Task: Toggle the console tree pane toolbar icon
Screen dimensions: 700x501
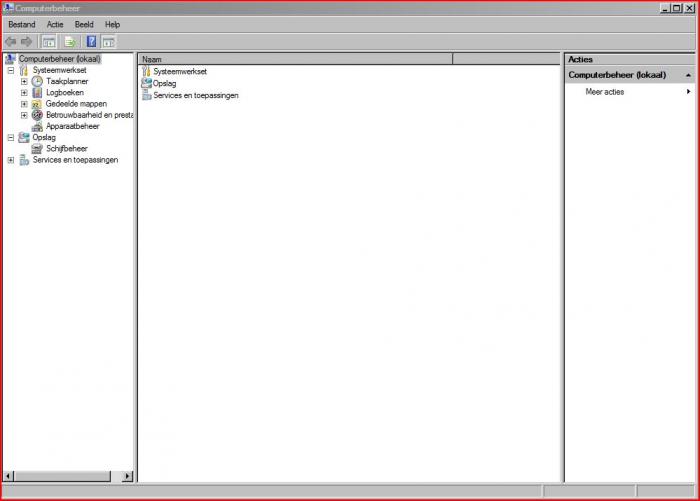Action: point(49,42)
